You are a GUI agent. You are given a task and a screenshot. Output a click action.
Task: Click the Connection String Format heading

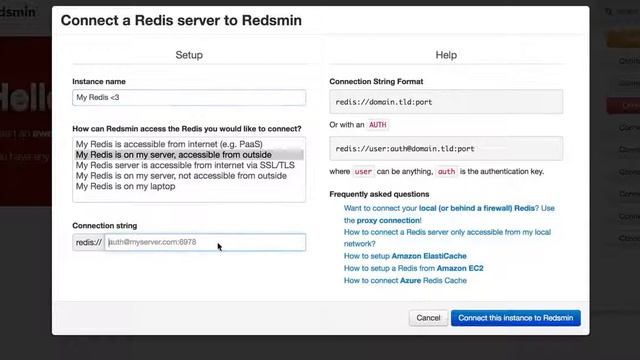[376, 82]
